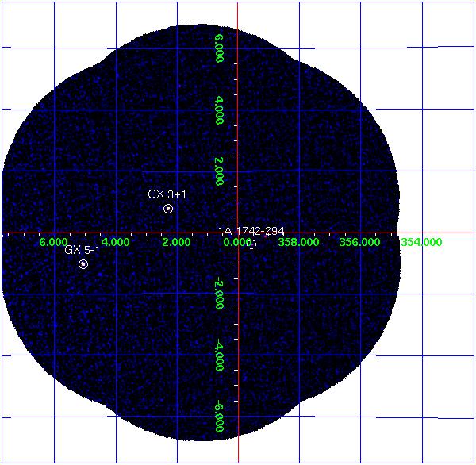Image resolution: width=476 pixels, height=465 pixels.
Task: Click the 1A 1742-294 source circle marker
Action: (x=251, y=244)
